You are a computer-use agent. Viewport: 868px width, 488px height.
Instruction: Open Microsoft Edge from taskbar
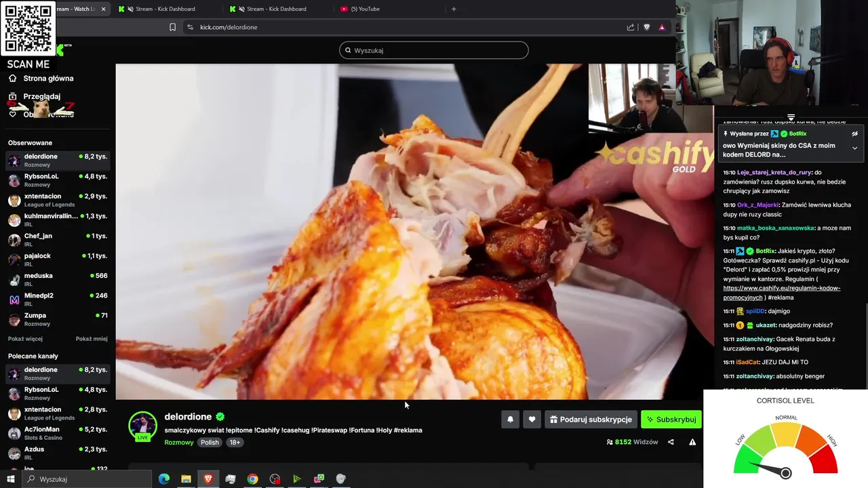[x=164, y=479]
